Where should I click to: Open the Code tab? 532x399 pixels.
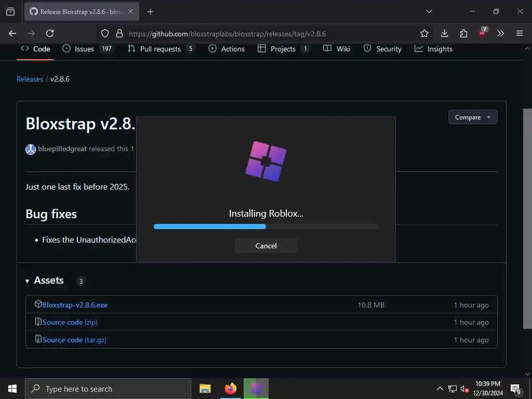tap(35, 49)
